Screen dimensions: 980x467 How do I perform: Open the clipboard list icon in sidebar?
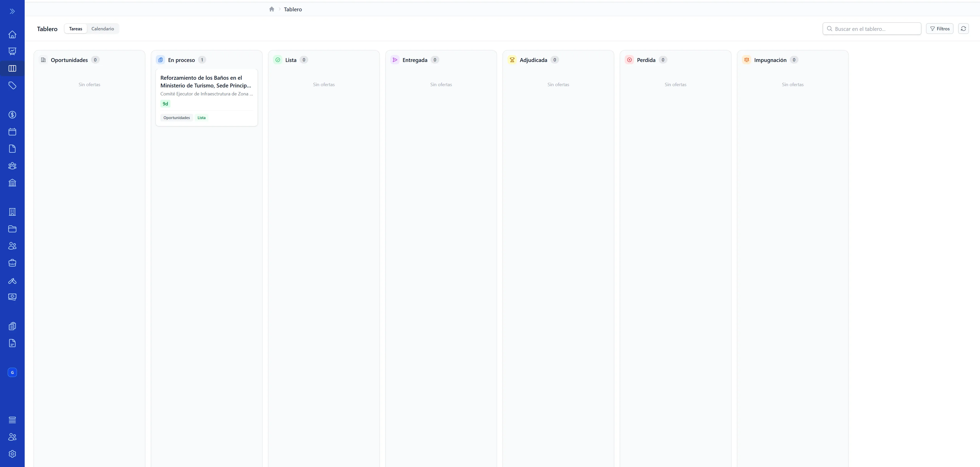pyautogui.click(x=12, y=326)
